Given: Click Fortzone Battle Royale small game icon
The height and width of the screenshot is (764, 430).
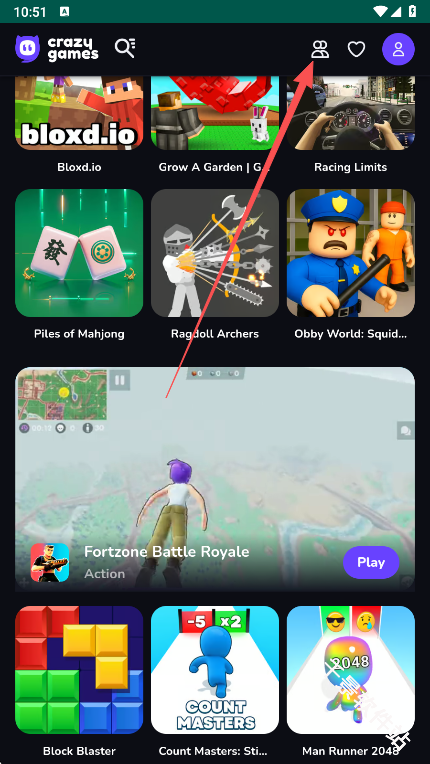Looking at the screenshot, I should tap(50, 562).
